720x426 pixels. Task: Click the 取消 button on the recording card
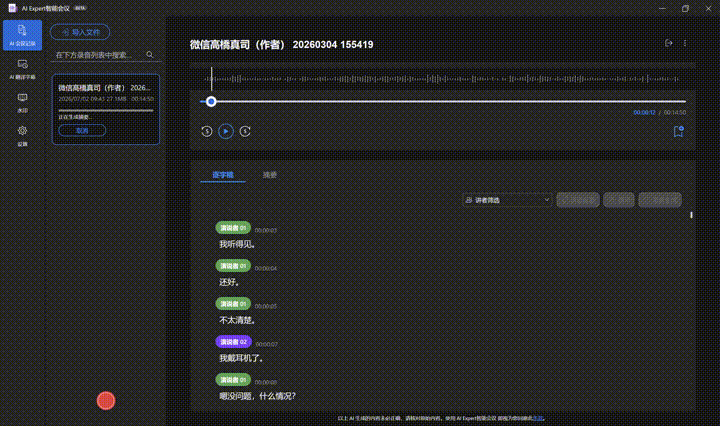pyautogui.click(x=82, y=131)
